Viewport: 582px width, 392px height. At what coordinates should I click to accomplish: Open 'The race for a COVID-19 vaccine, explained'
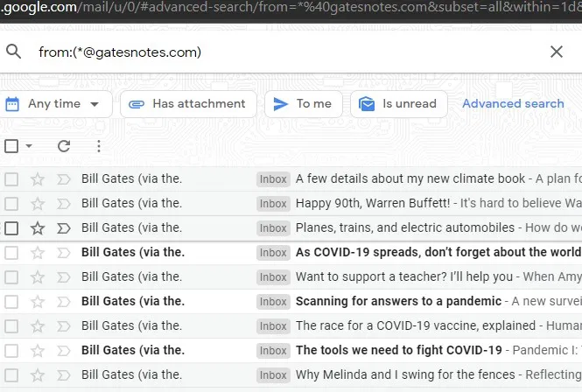[x=416, y=325]
